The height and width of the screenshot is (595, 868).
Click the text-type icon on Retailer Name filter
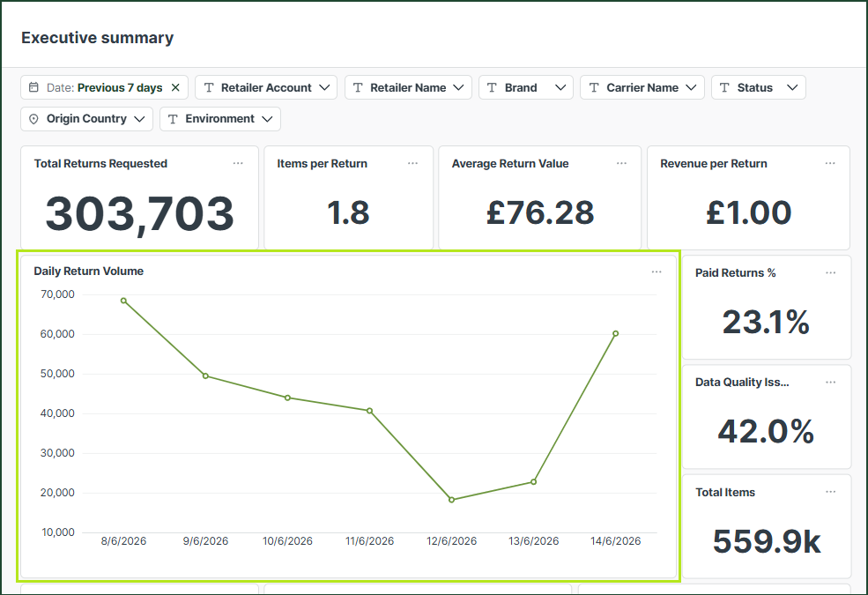click(358, 87)
